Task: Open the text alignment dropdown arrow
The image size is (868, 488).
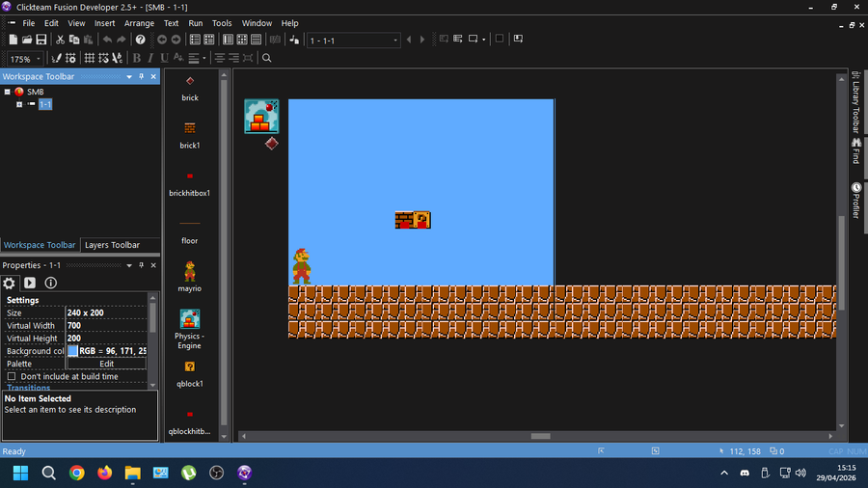Action: 204,58
